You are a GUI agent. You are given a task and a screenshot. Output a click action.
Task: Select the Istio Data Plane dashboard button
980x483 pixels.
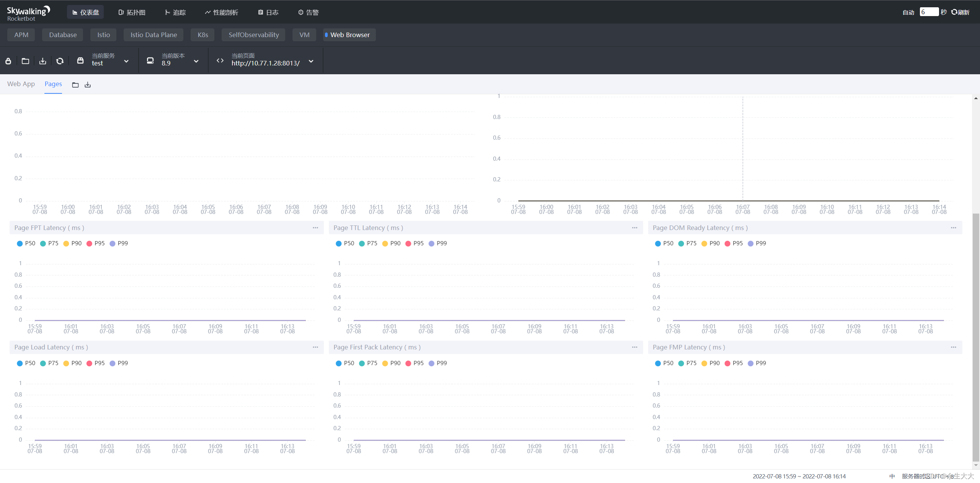click(x=154, y=35)
